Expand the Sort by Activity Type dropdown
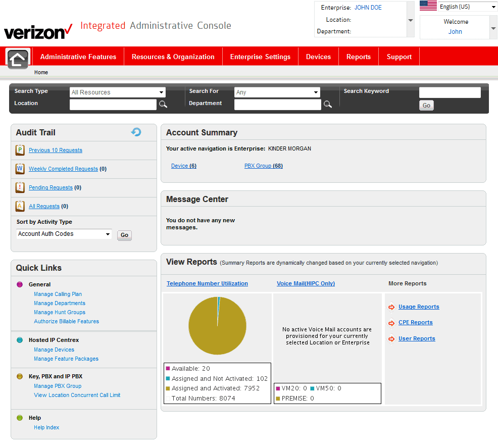This screenshot has height=448, width=498. (x=64, y=234)
